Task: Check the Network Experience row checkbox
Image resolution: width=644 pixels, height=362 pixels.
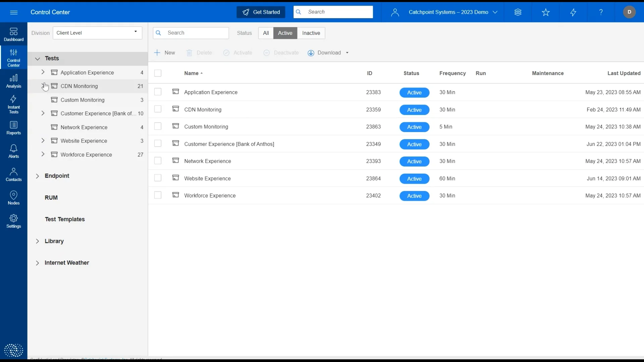Action: coord(158,161)
